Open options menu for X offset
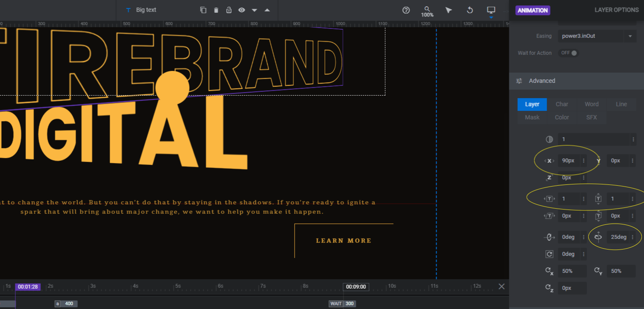Screen dimensions: 644x309 tap(584, 161)
